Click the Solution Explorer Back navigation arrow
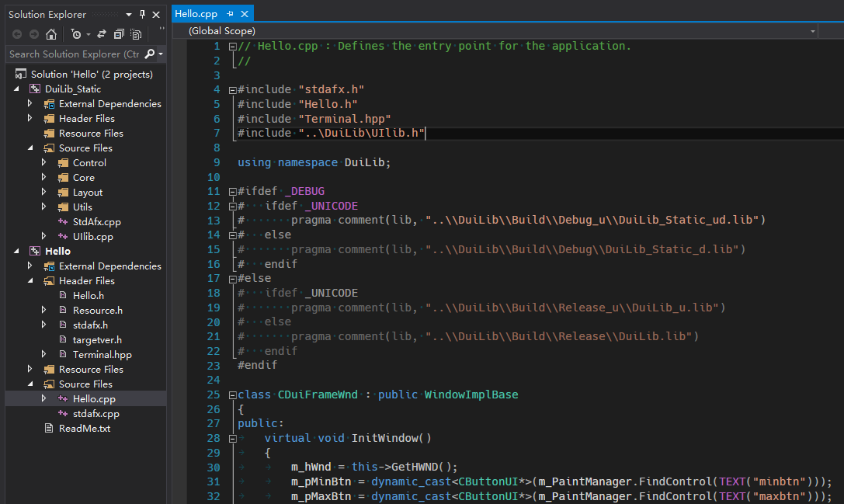This screenshot has width=844, height=504. coord(17,34)
